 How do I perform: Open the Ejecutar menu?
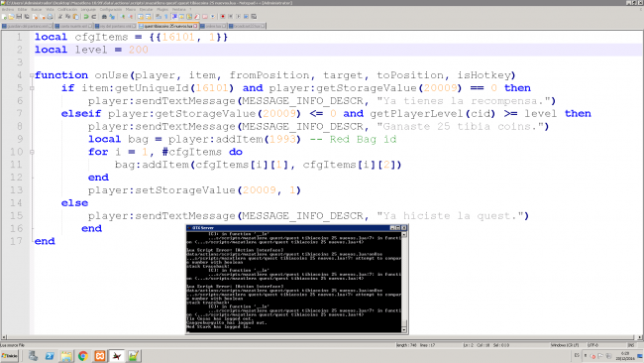(x=147, y=10)
